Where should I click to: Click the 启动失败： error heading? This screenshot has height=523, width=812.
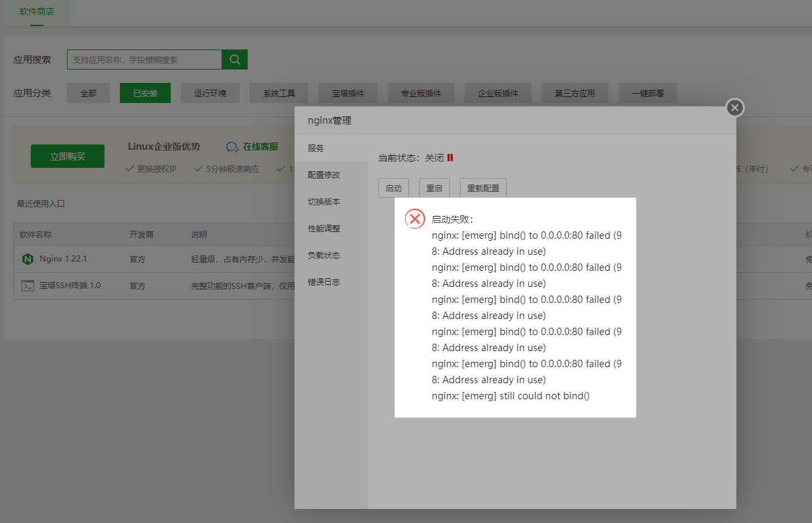click(453, 219)
